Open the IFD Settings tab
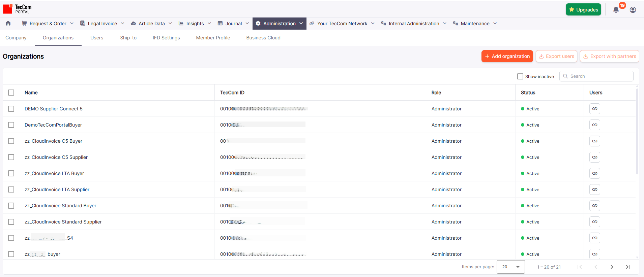644x277 pixels. pos(166,38)
